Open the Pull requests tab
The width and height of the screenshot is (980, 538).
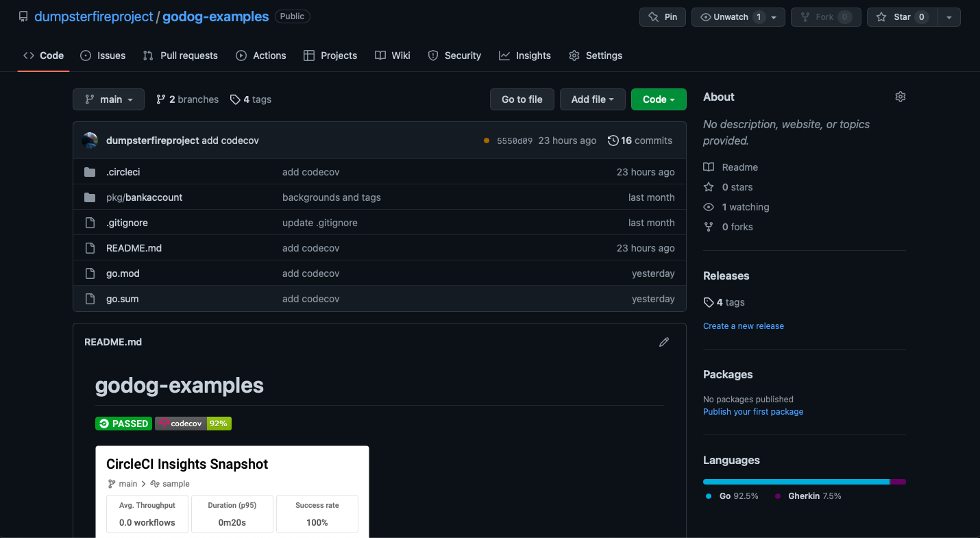coord(180,56)
